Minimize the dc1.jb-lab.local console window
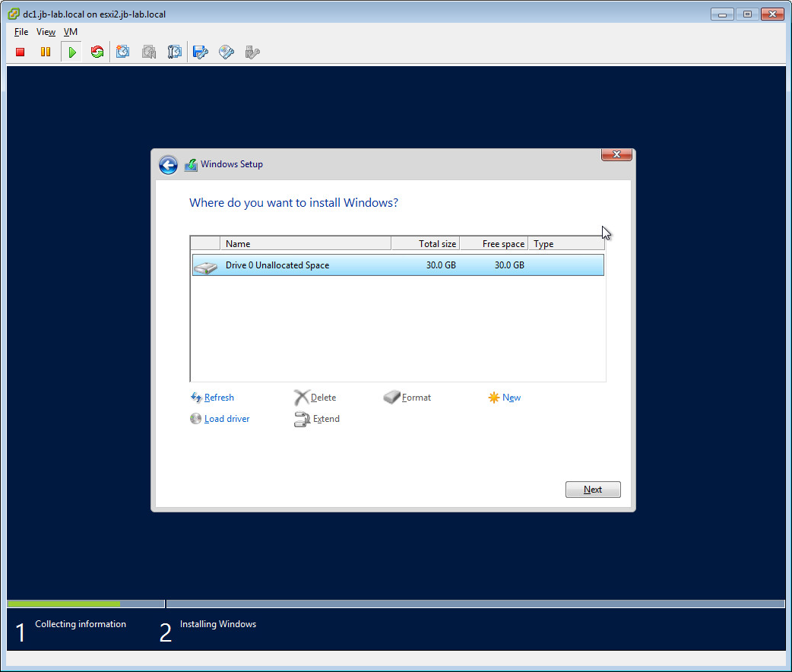 tap(722, 14)
